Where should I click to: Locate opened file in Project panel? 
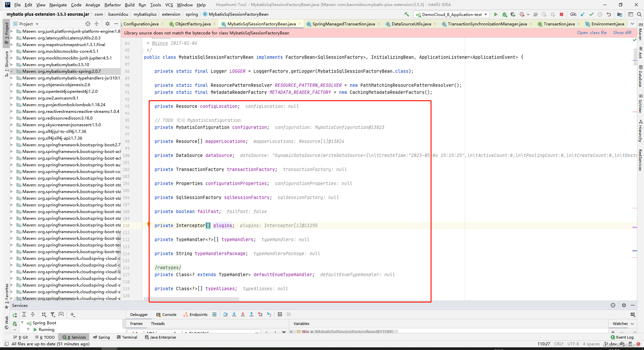click(x=88, y=24)
